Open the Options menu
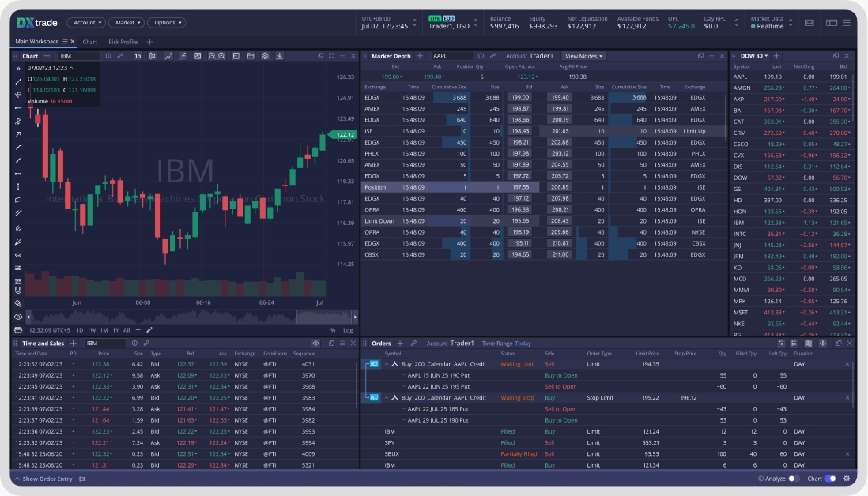868x496 pixels. tap(166, 22)
